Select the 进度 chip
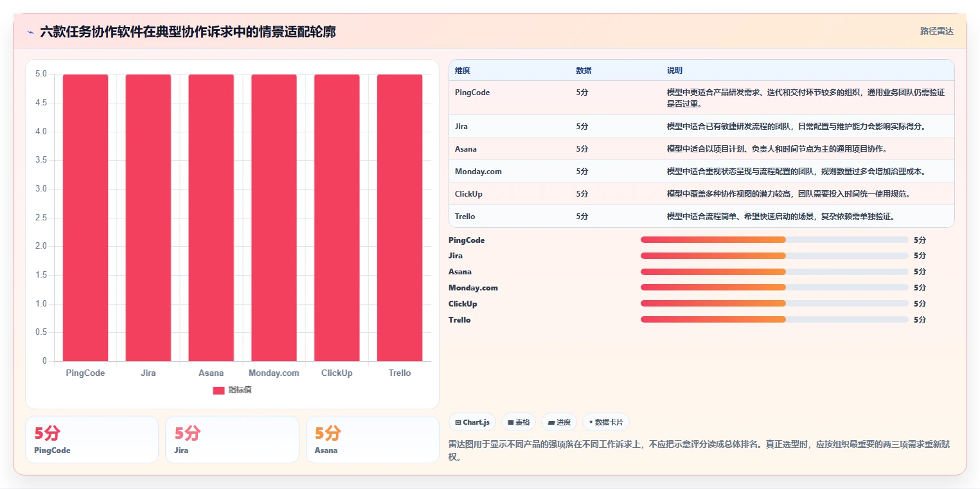The height and width of the screenshot is (489, 980). click(x=559, y=422)
